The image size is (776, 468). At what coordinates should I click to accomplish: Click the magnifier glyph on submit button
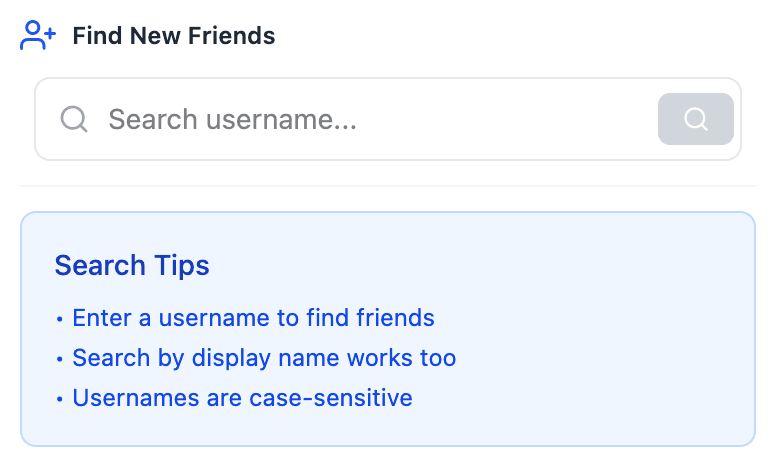point(695,120)
